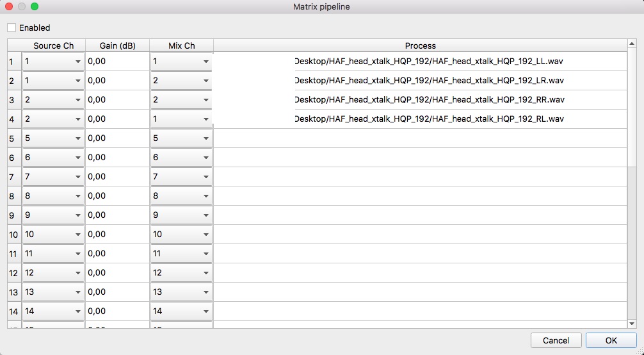Click the scrollbar down arrow

pyautogui.click(x=632, y=324)
